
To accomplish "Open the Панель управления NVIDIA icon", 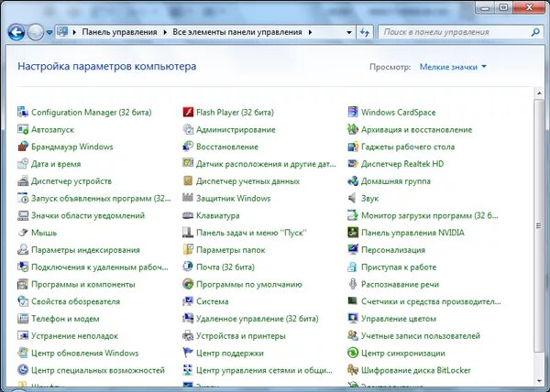I will (x=353, y=233).
